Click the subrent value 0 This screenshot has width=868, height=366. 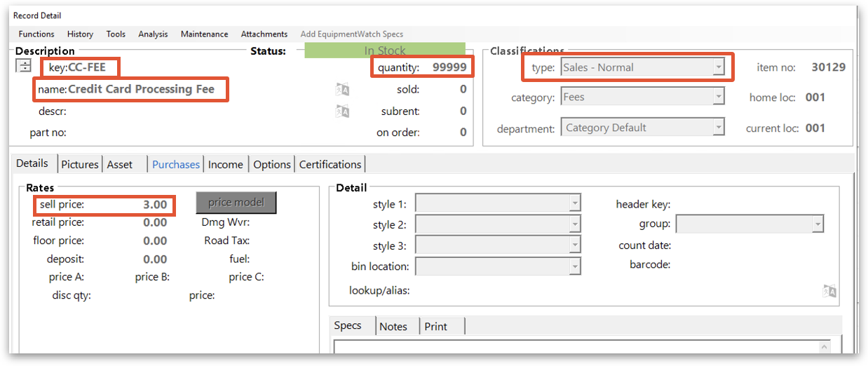(463, 111)
